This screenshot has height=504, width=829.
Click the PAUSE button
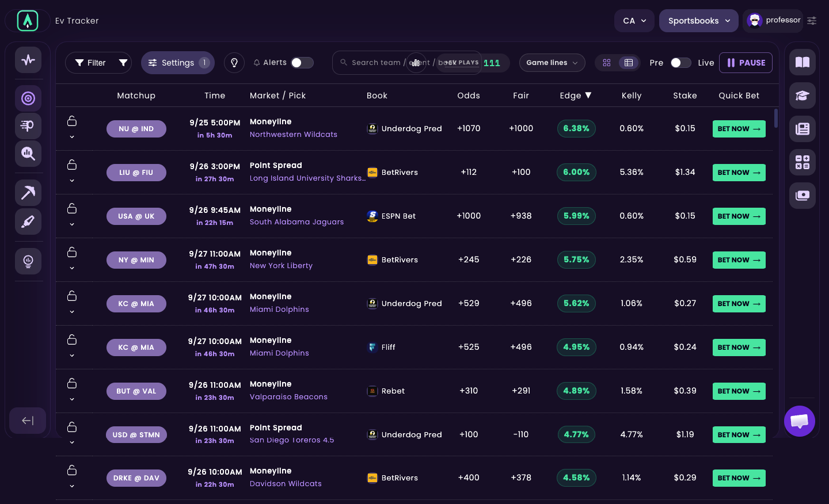click(x=746, y=63)
